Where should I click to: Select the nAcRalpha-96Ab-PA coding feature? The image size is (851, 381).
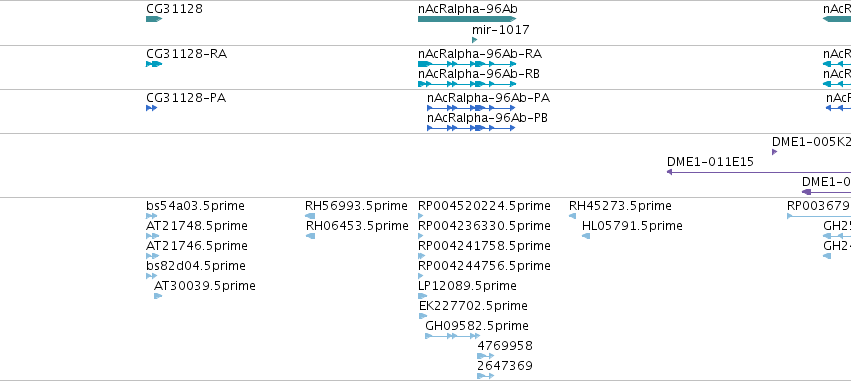point(471,108)
